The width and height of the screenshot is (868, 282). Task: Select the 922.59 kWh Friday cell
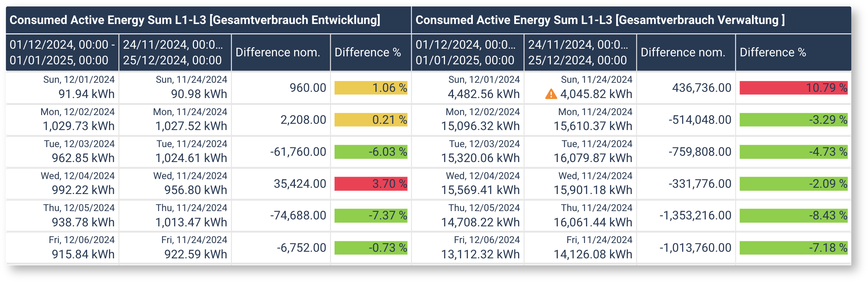[x=195, y=254]
